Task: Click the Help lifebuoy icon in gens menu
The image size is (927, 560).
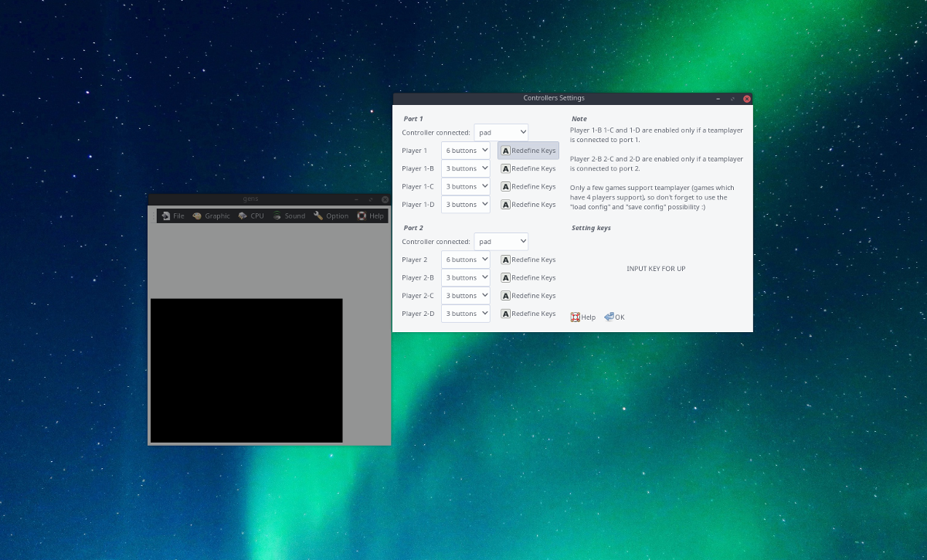Action: (361, 216)
